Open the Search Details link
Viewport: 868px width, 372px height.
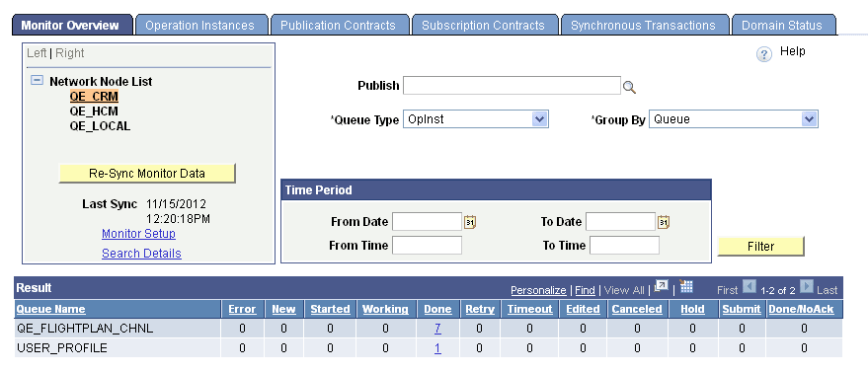(x=141, y=254)
